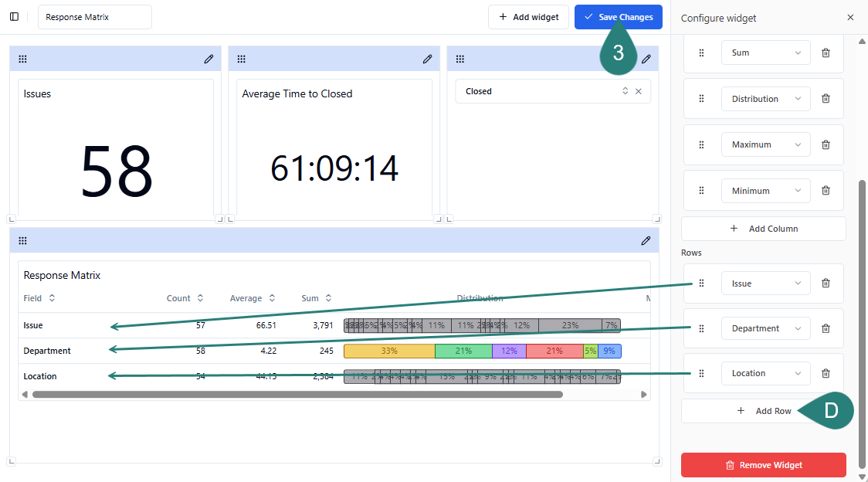
Task: Click the Add Row button
Action: click(763, 411)
